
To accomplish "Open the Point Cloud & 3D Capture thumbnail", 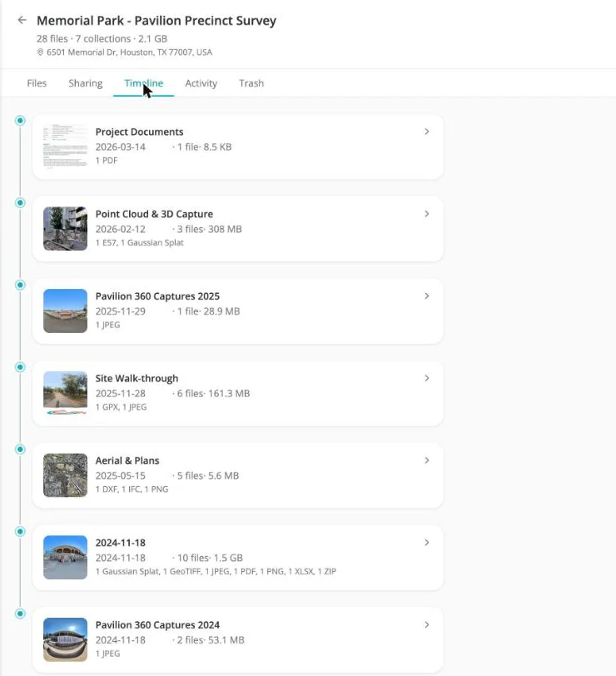I will coord(65,228).
